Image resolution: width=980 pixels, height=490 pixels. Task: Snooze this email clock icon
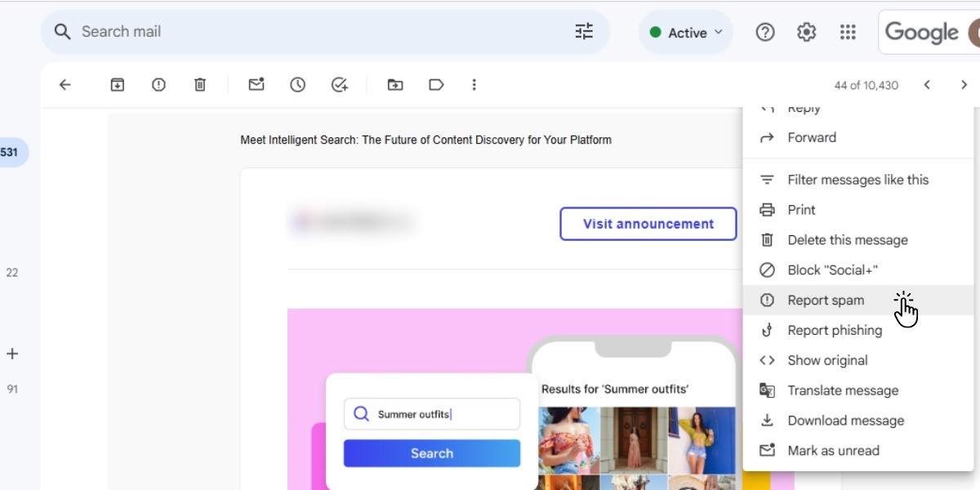(297, 85)
